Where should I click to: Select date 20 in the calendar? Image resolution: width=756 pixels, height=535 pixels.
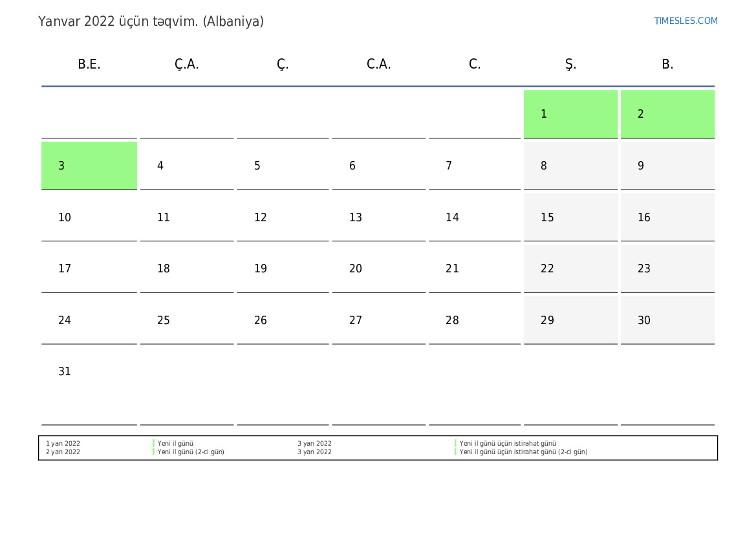click(x=378, y=268)
